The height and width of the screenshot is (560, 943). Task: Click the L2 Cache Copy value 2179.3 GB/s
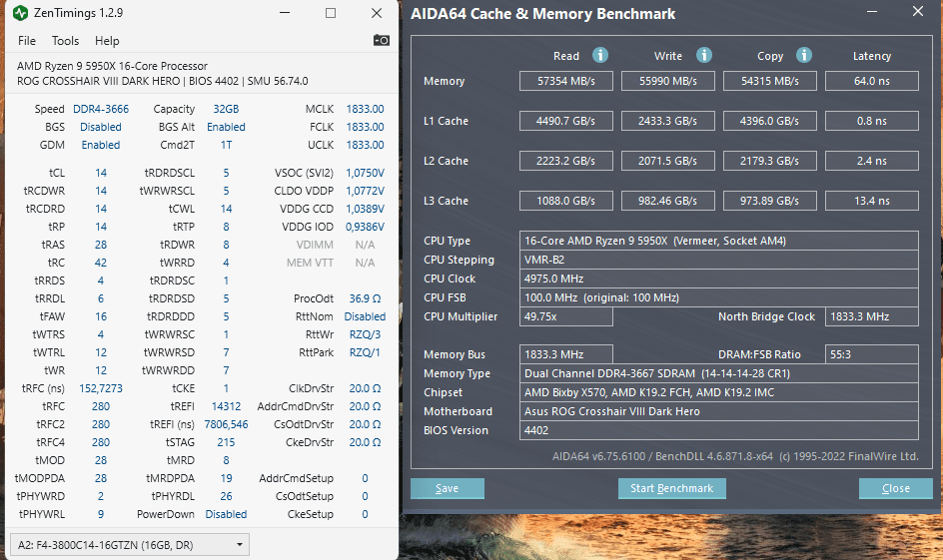click(770, 161)
